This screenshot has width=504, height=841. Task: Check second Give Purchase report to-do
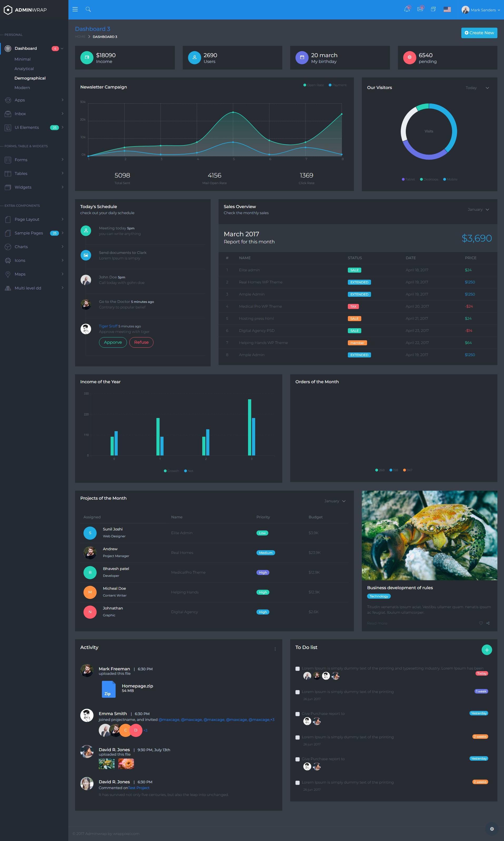(x=298, y=759)
